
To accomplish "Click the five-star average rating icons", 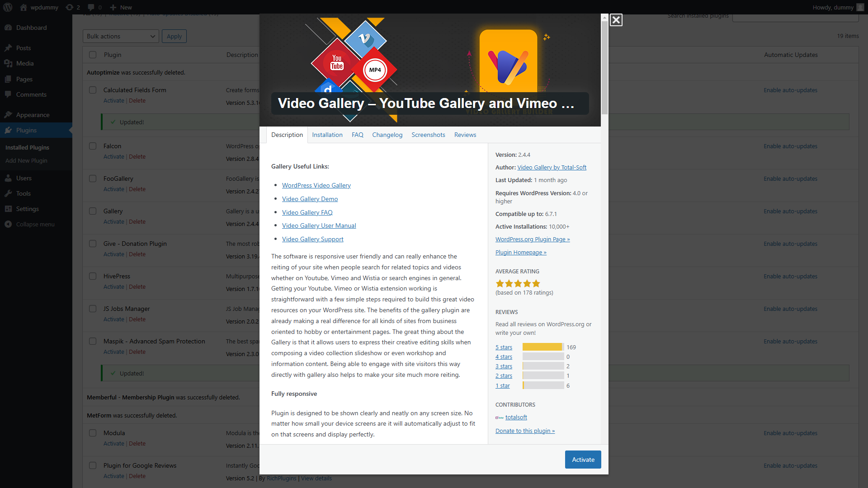I will pos(518,284).
